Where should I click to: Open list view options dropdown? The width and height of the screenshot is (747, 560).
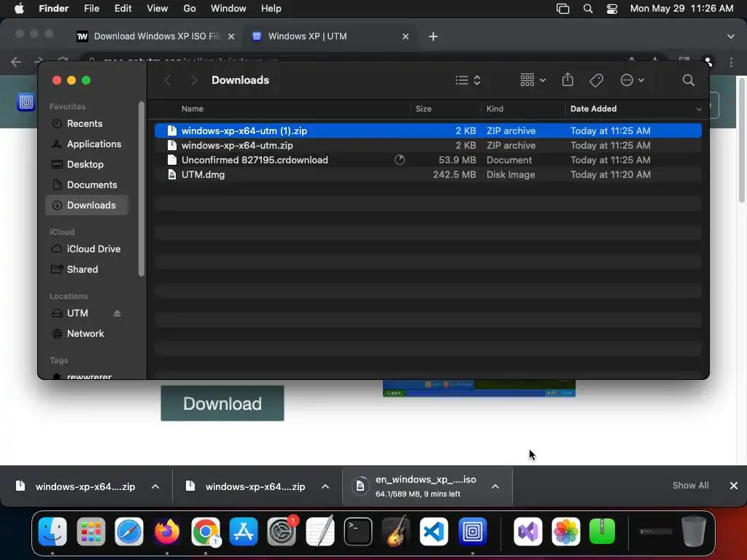pyautogui.click(x=468, y=80)
